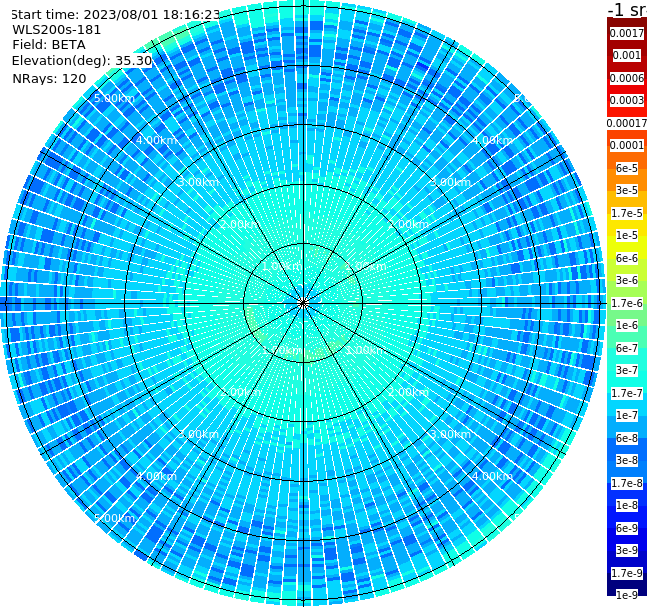
Task: Select the "0.001" colorbar tick label
Action: tap(627, 55)
